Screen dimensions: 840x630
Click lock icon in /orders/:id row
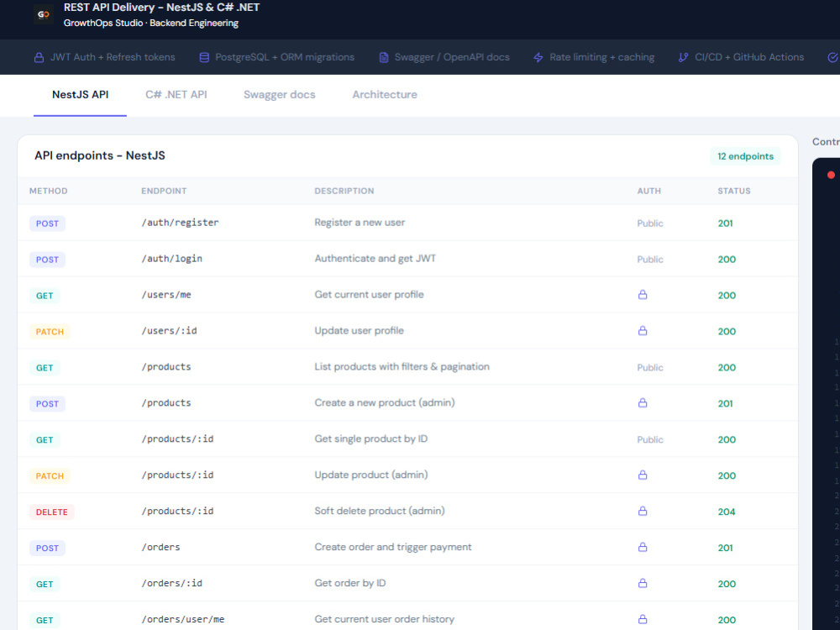point(643,583)
